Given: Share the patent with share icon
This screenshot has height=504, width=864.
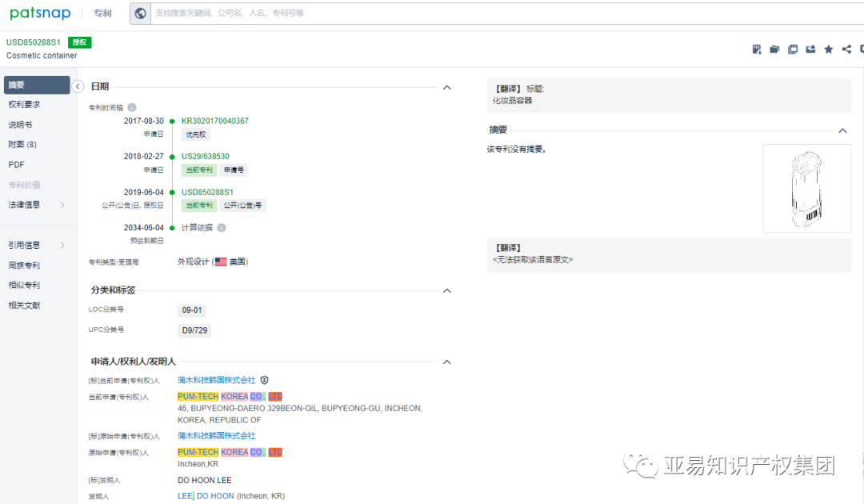Looking at the screenshot, I should [846, 50].
